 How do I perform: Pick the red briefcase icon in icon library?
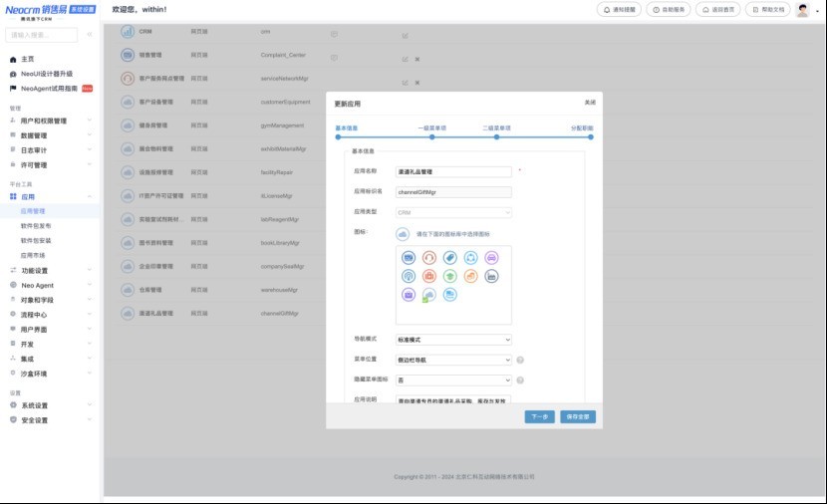pos(429,276)
